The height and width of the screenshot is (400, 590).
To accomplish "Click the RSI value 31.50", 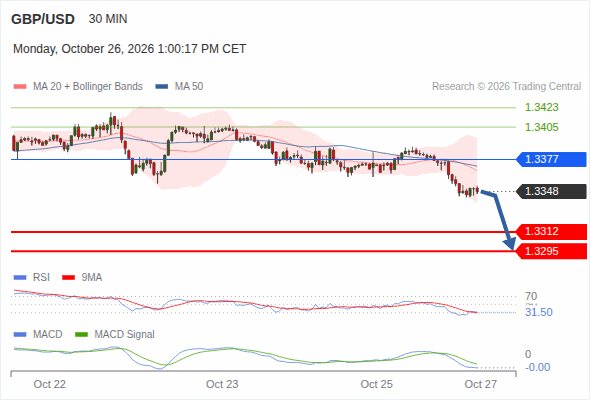I will pos(539,312).
